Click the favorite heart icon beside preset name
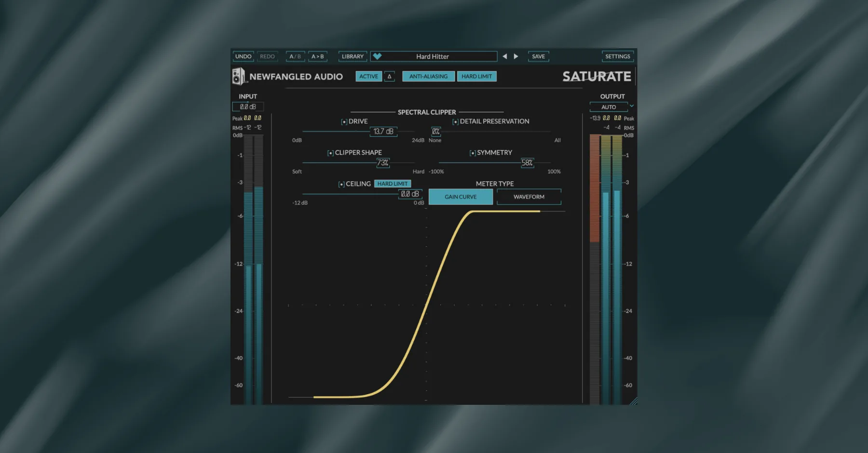This screenshot has width=868, height=453. 378,56
